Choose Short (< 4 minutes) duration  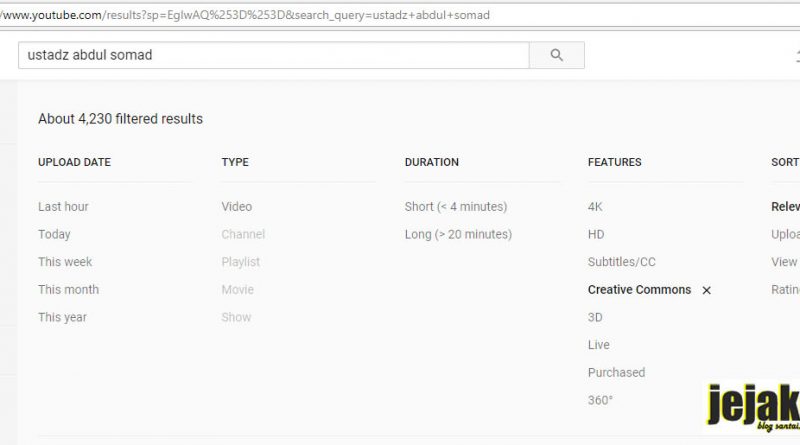pos(456,207)
